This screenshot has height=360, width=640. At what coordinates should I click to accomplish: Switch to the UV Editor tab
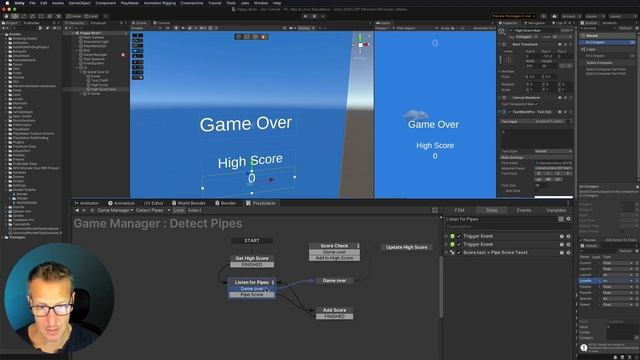click(153, 203)
